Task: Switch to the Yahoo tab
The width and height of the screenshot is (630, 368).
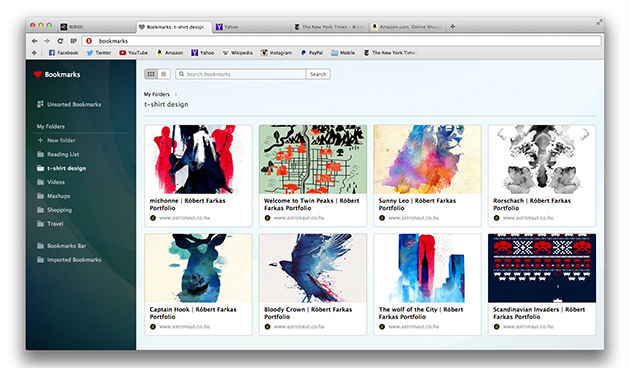Action: tap(227, 27)
